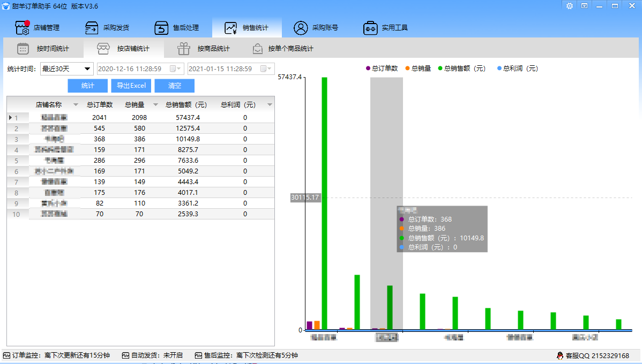Click the settings gear in title bar
The image size is (642, 364).
[x=569, y=6]
